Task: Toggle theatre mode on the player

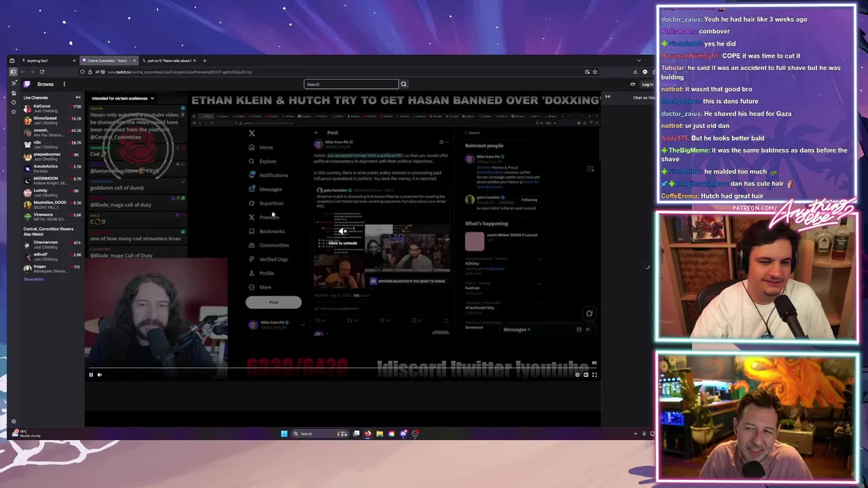Action: tap(586, 375)
